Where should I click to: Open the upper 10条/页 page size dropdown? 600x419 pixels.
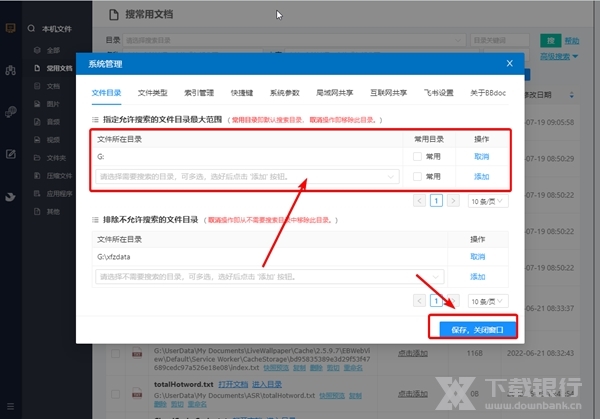[x=488, y=201]
